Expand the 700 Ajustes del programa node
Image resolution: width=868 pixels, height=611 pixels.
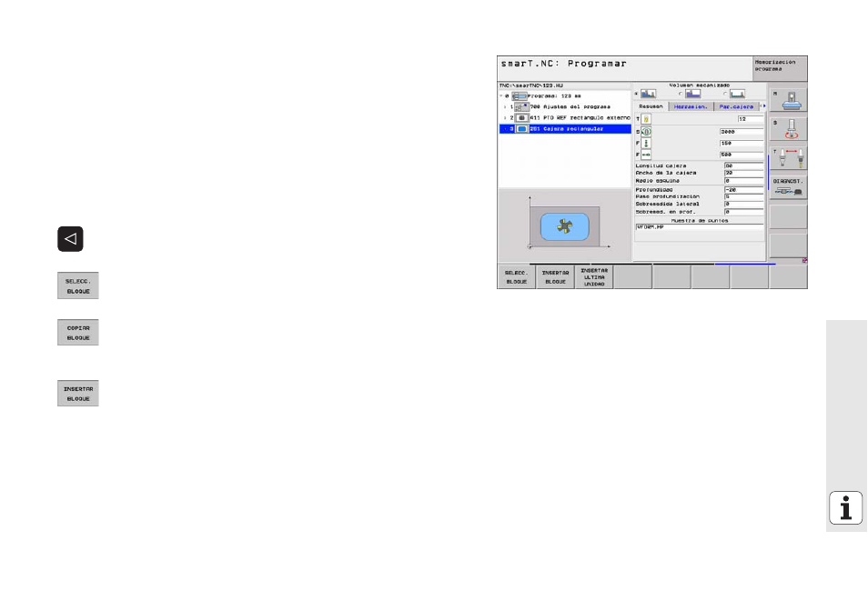coord(505,106)
